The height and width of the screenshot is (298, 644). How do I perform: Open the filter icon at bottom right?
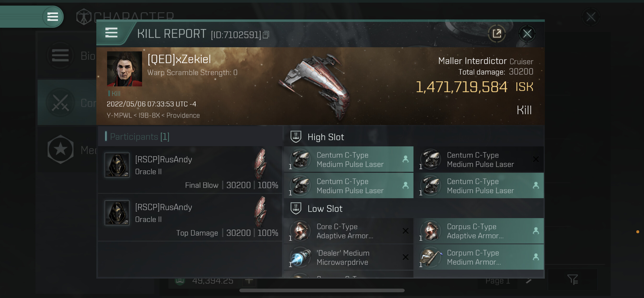click(572, 280)
